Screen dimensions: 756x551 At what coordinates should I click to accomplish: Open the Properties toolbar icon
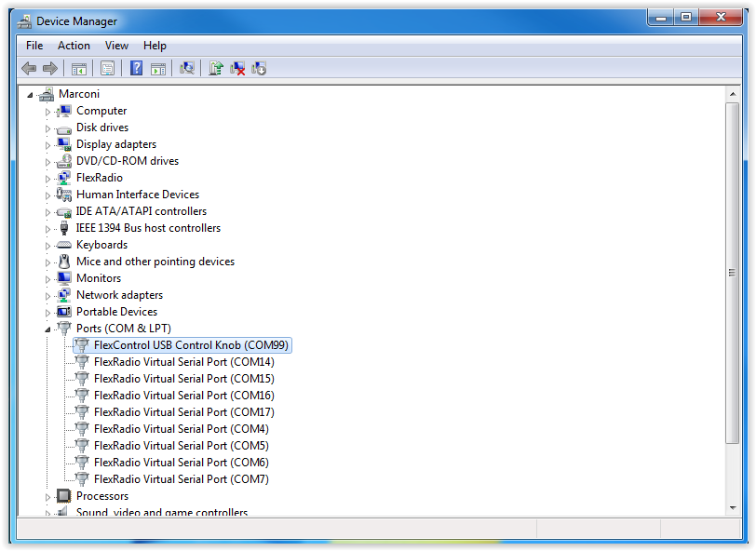(107, 69)
